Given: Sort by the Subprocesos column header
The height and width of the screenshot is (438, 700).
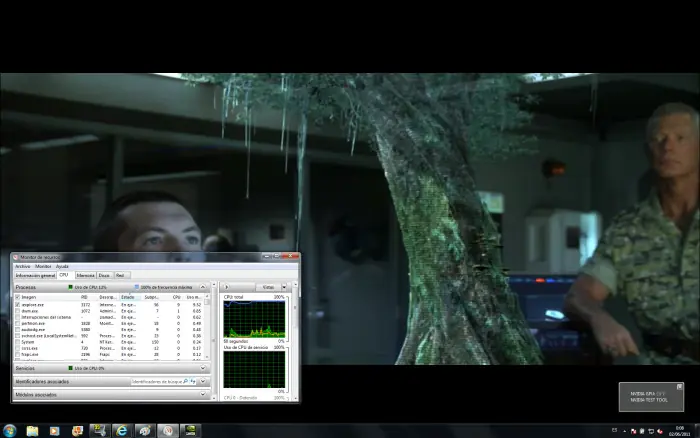Looking at the screenshot, I should point(151,297).
